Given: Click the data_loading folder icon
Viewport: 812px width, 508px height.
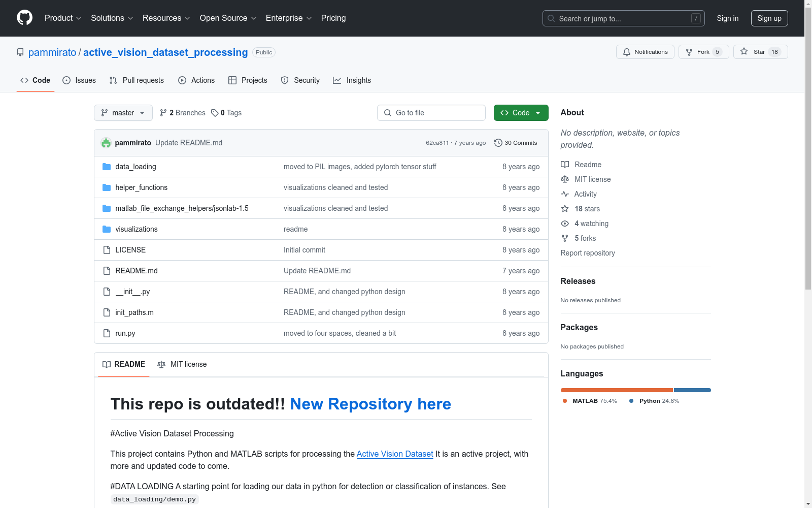Looking at the screenshot, I should click(x=107, y=167).
